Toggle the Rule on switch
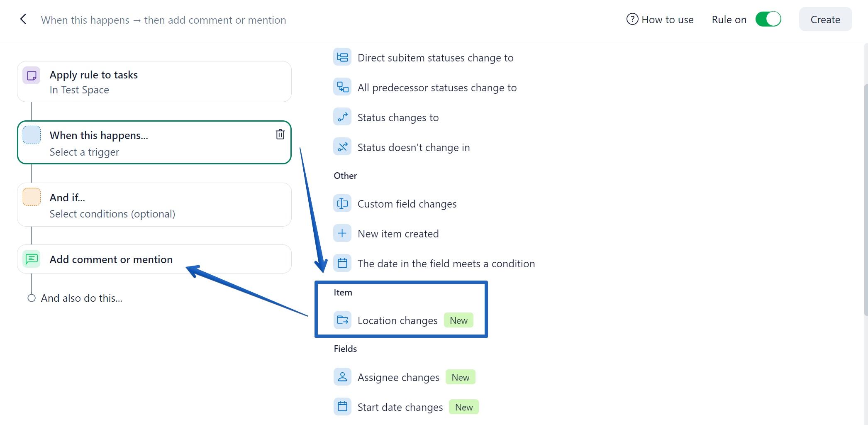The image size is (868, 425). click(768, 19)
